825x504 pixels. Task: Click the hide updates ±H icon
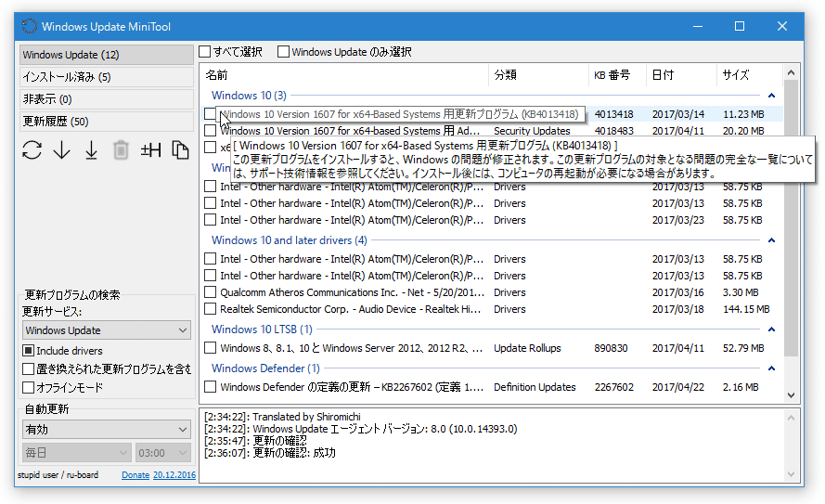(x=150, y=150)
